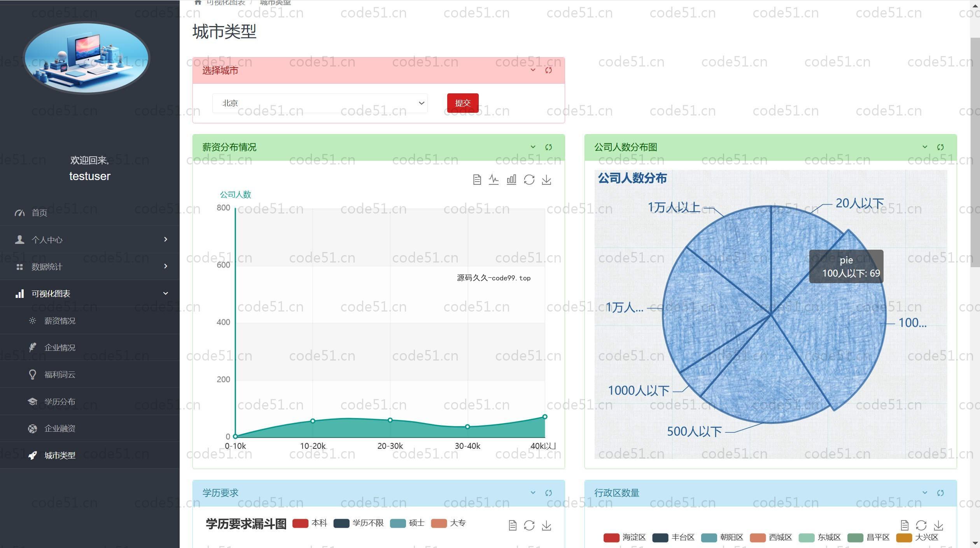Collapse the 行政区数量 panel
Viewport: 980px width, 548px height.
925,493
